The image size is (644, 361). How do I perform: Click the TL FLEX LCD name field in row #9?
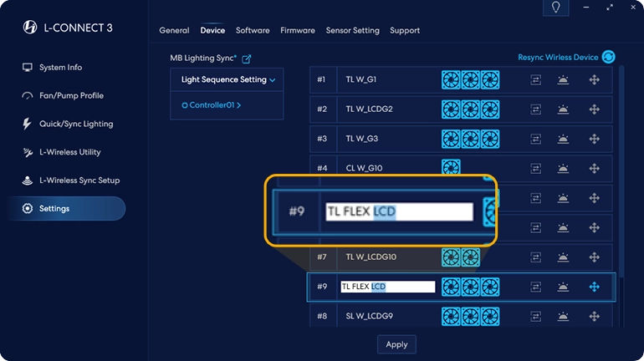(x=388, y=287)
